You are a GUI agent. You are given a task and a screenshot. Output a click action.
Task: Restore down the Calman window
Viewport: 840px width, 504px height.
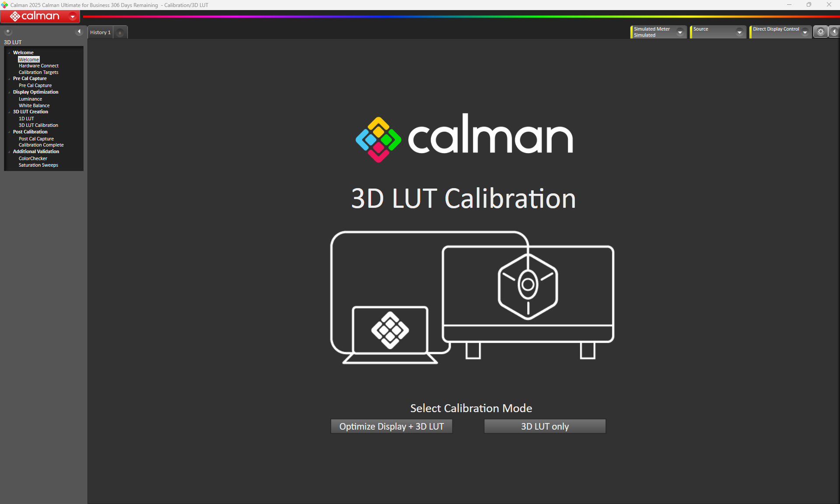(x=809, y=5)
